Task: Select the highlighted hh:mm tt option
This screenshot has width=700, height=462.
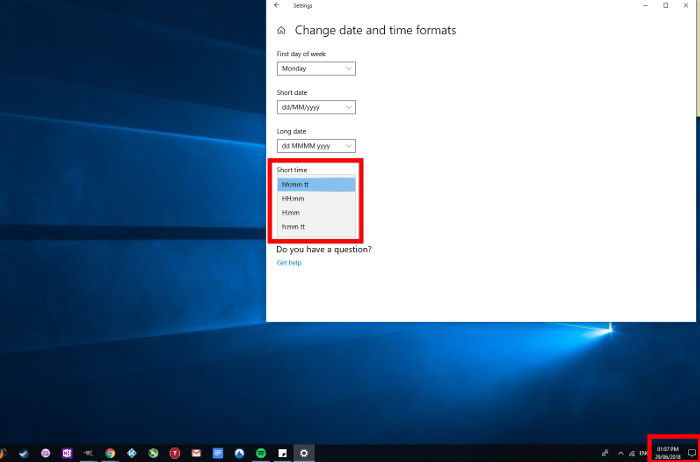Action: 316,184
